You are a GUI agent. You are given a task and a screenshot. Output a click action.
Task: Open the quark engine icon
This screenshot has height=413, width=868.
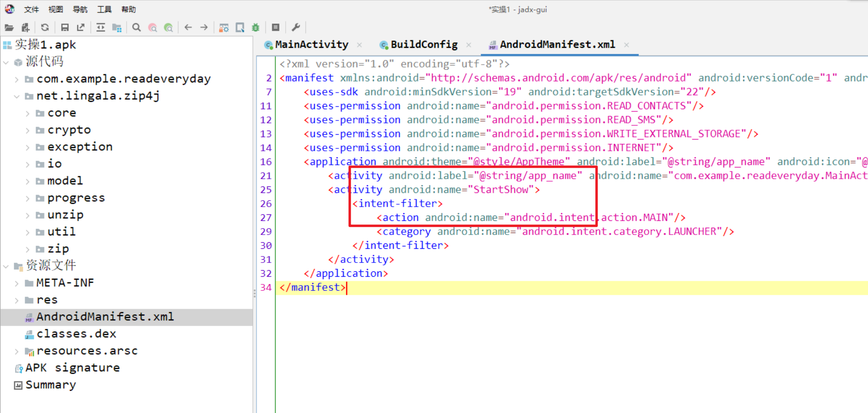(x=240, y=28)
